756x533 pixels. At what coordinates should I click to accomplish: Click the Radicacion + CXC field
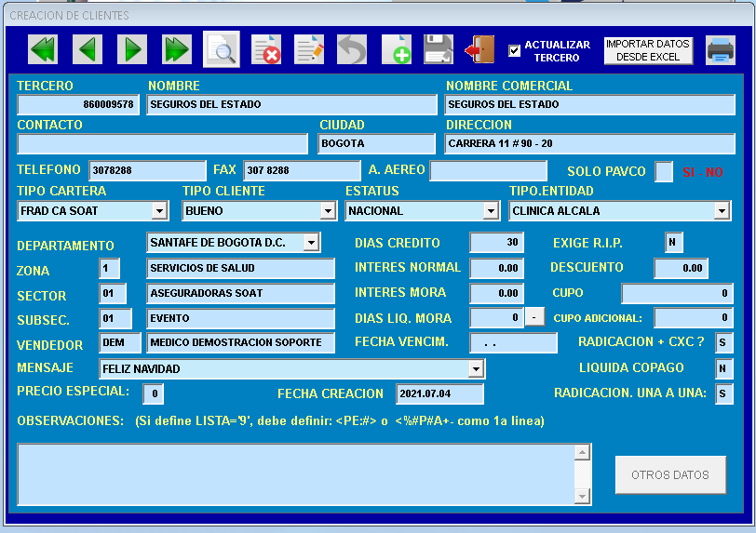(x=724, y=342)
